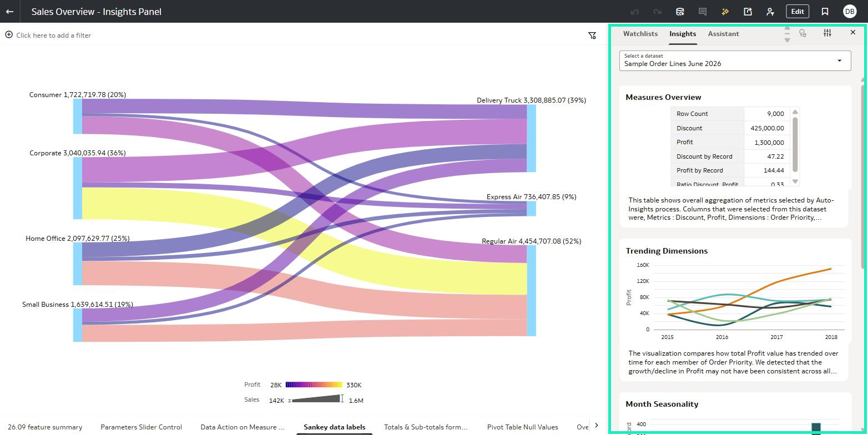Click the 'Click here to add a filter' text
Image resolution: width=868 pixels, height=435 pixels.
tap(53, 35)
